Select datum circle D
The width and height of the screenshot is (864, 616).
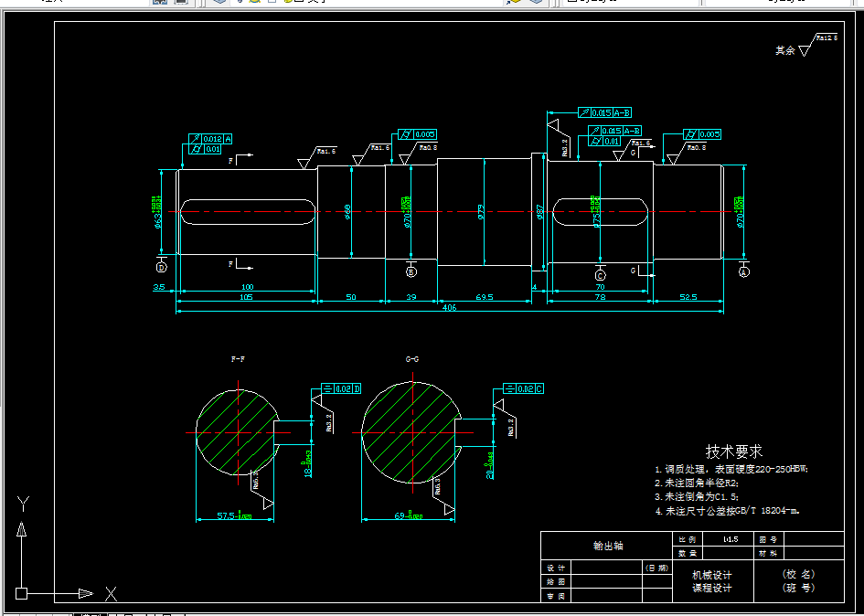pyautogui.click(x=162, y=268)
